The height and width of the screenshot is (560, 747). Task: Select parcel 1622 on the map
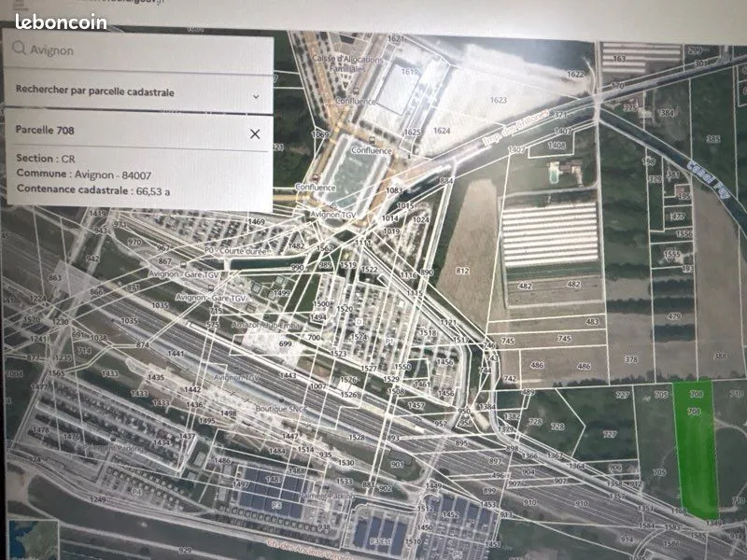575,75
